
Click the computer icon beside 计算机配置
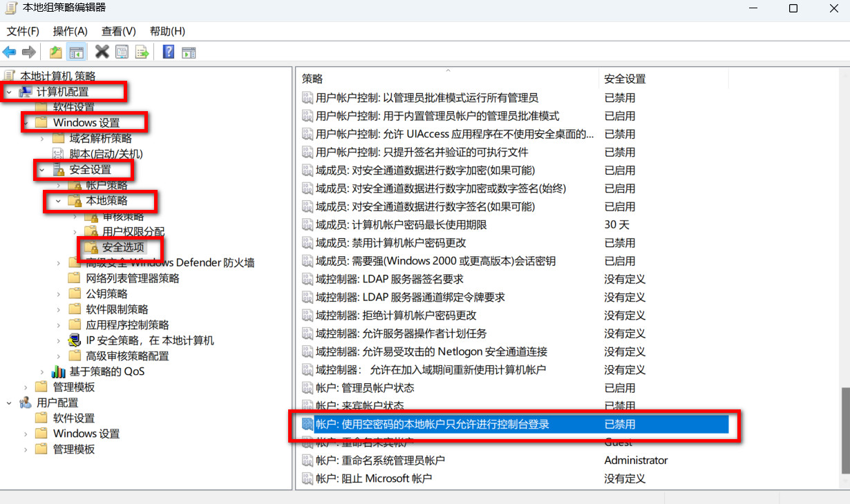[x=26, y=92]
